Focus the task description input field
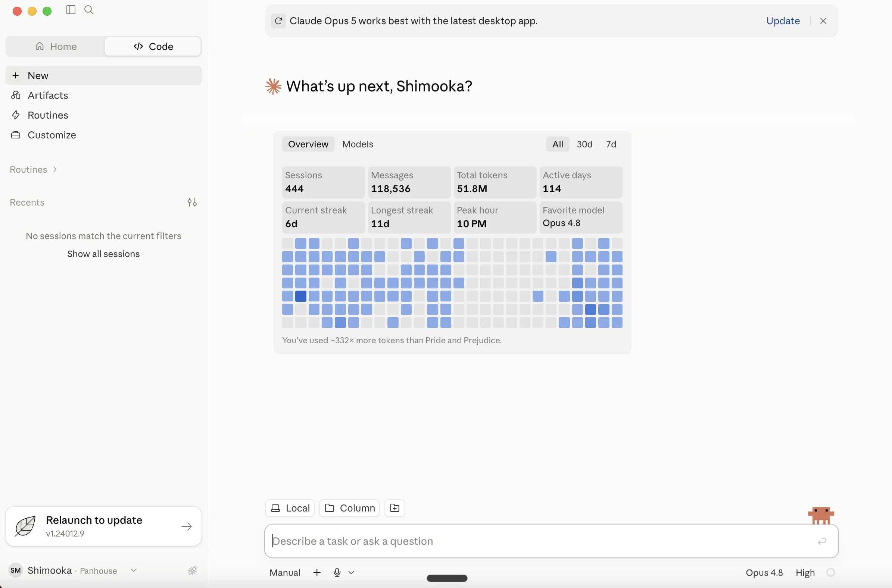Screen dimensions: 892x588 pos(551,541)
